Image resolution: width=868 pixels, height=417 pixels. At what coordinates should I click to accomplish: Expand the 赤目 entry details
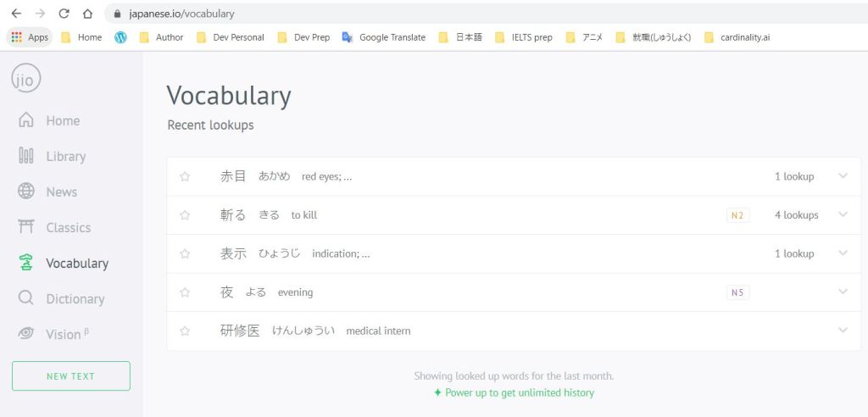pos(842,176)
